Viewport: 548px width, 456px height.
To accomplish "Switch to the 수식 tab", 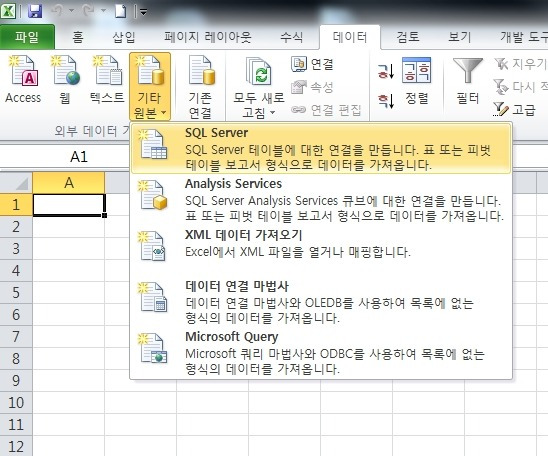I will pos(291,37).
